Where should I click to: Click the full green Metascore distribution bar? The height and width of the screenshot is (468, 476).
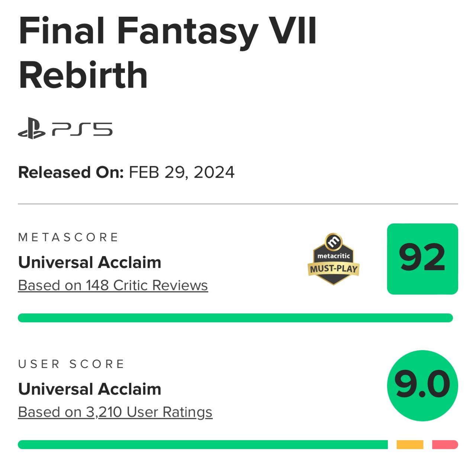point(235,318)
